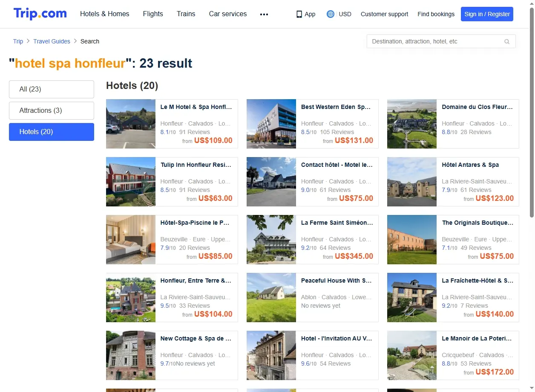The image size is (535, 392).
Task: Click The Originals Boutique thumbnail
Action: tap(412, 240)
